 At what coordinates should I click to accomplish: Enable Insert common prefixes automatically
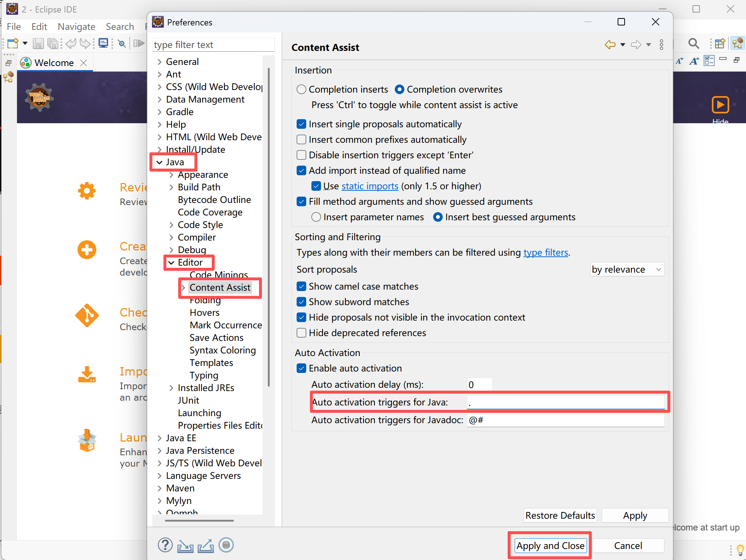coord(301,140)
